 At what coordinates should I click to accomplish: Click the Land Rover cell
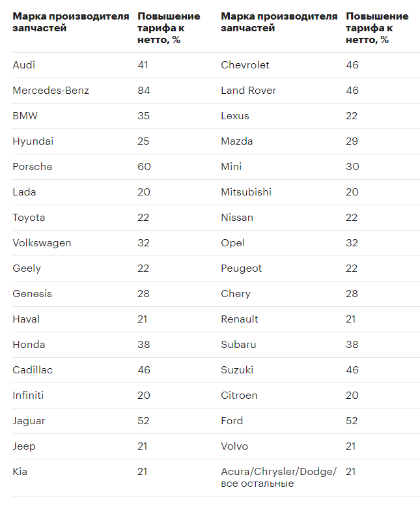(248, 91)
